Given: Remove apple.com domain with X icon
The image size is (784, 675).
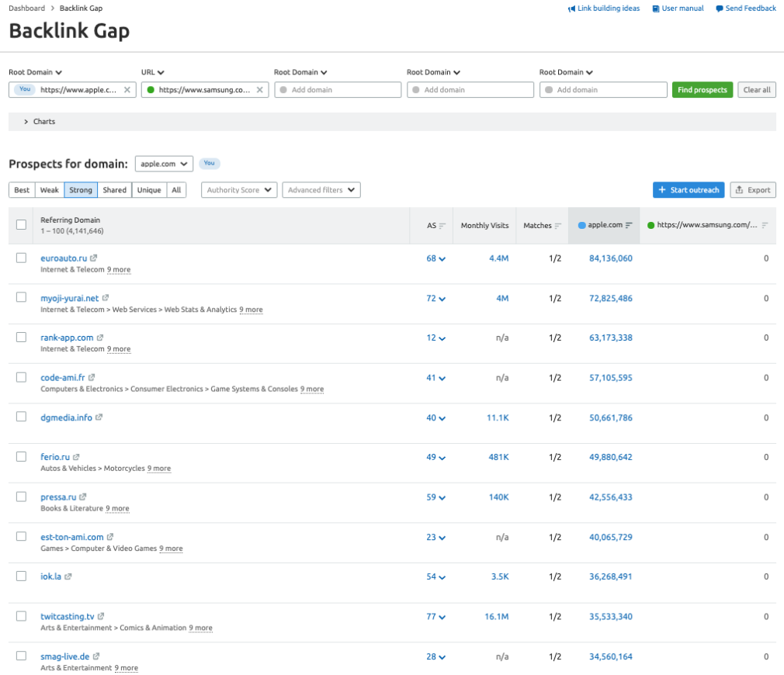Looking at the screenshot, I should point(127,90).
